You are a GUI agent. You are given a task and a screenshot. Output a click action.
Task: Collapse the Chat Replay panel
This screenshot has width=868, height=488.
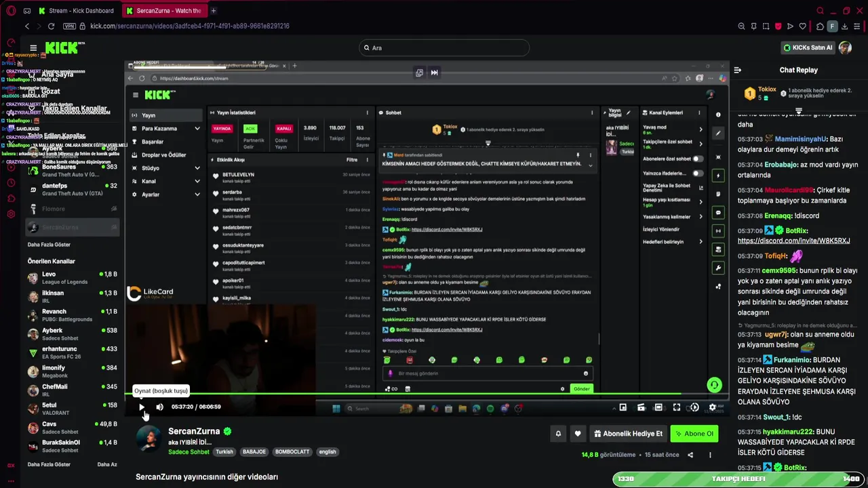coord(738,70)
